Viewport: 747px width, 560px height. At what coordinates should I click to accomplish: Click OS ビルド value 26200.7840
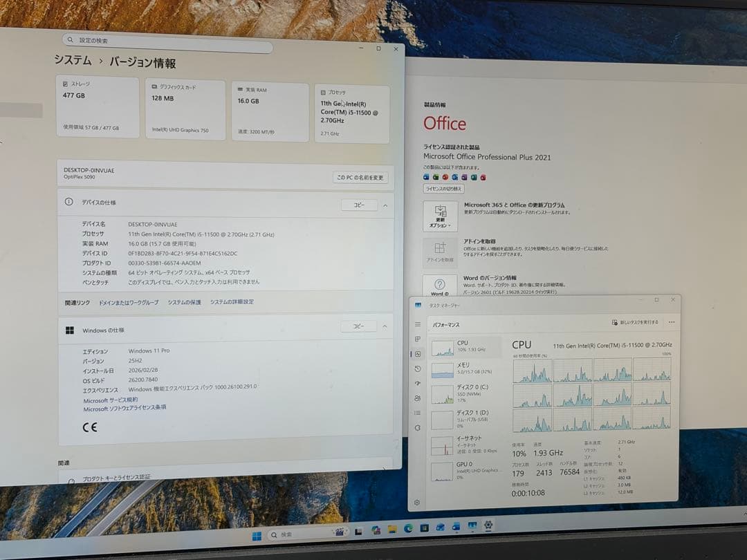pyautogui.click(x=143, y=380)
